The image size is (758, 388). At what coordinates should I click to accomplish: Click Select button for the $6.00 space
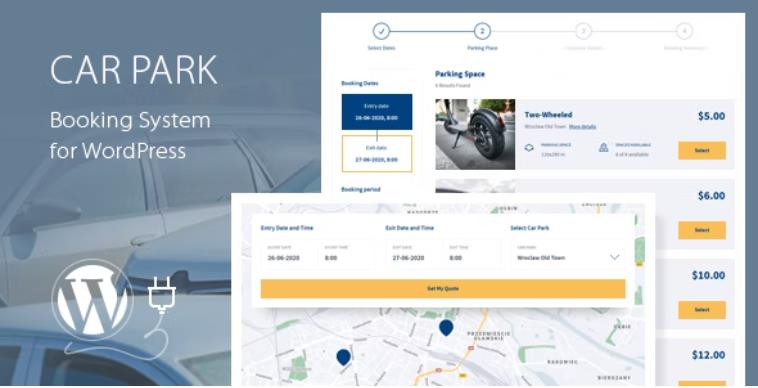pos(702,230)
